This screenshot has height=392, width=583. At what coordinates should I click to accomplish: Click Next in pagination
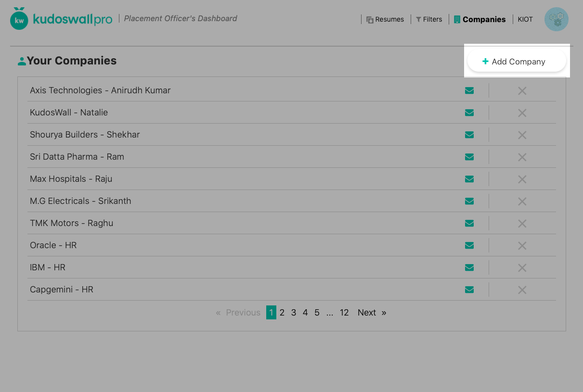(372, 313)
